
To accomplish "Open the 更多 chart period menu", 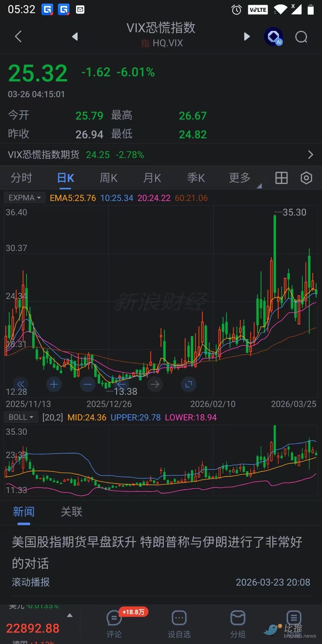I will click(240, 178).
